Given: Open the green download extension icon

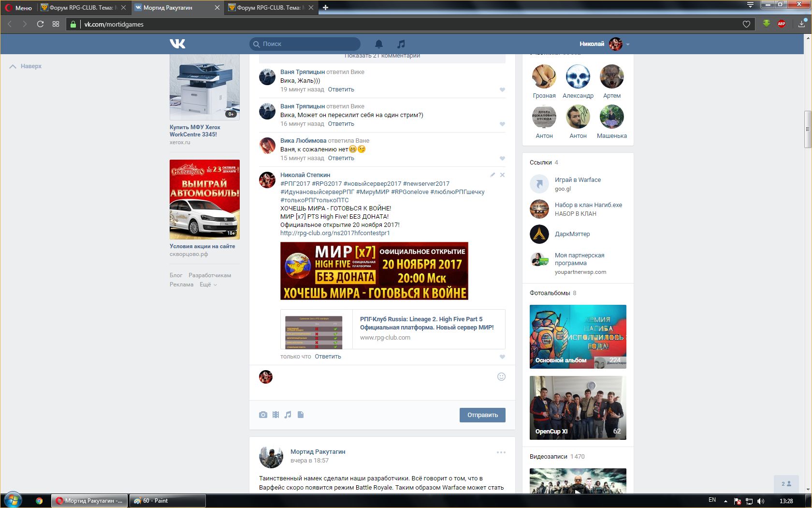Looking at the screenshot, I should point(767,24).
